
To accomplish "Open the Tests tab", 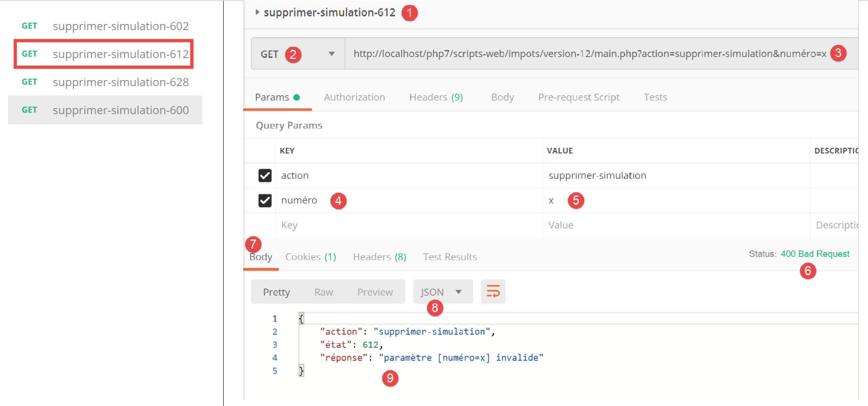I will 655,97.
